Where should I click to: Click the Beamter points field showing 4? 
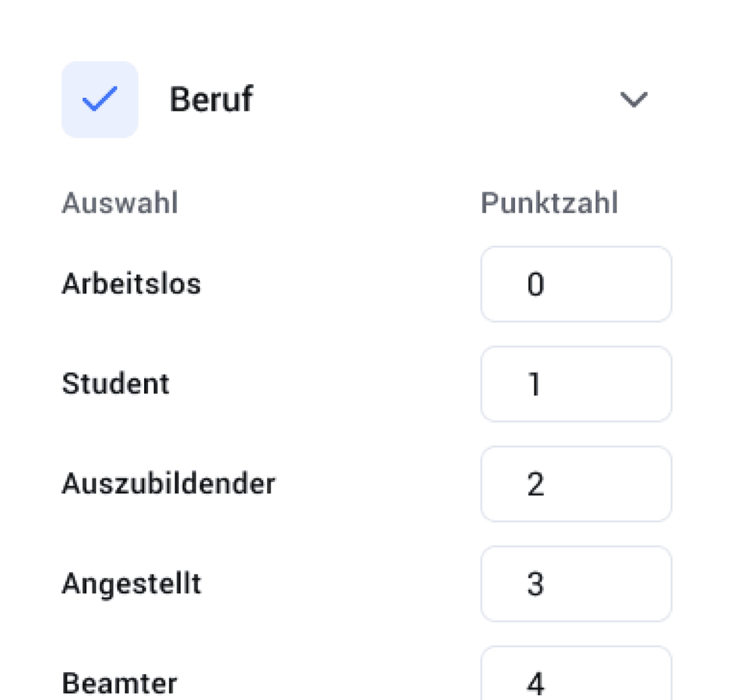tap(576, 680)
